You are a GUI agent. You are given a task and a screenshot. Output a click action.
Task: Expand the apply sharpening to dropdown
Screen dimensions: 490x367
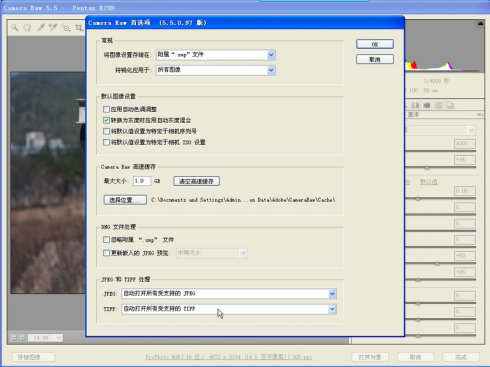coord(216,70)
